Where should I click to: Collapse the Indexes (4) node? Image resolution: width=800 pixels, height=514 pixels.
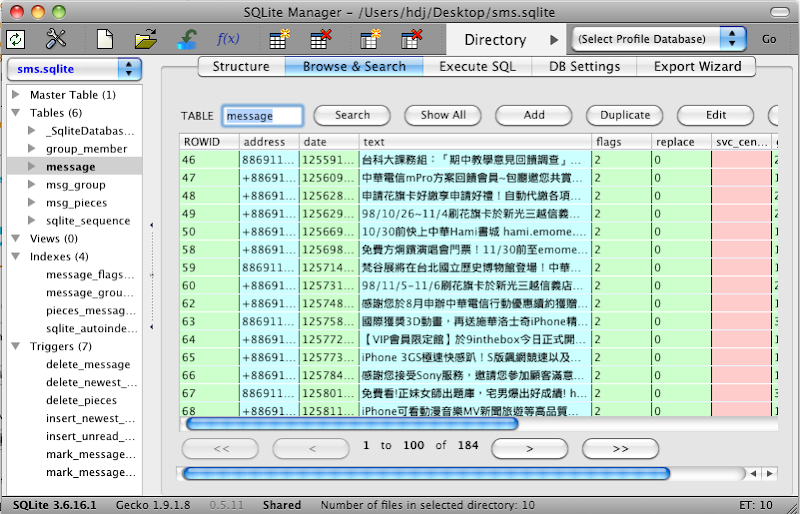tap(16, 256)
